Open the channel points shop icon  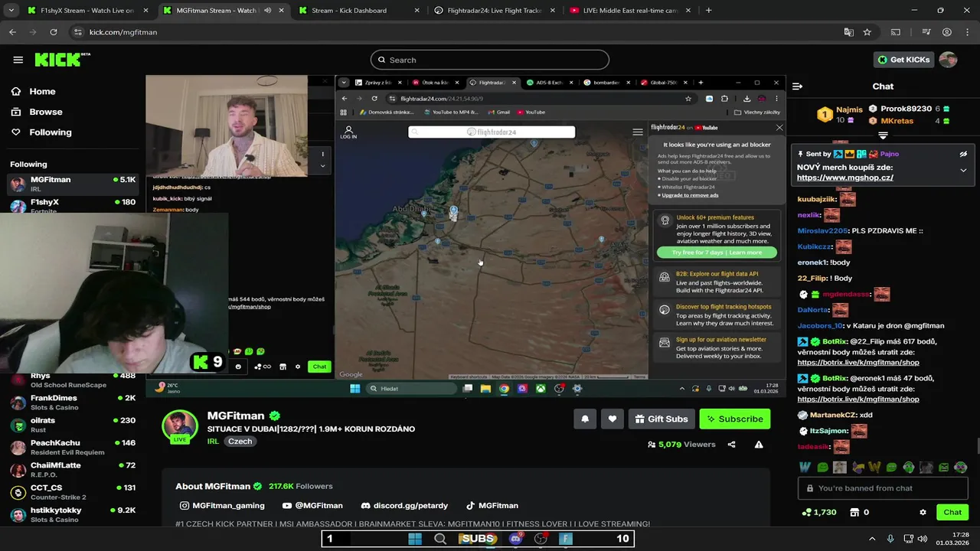coord(854,512)
